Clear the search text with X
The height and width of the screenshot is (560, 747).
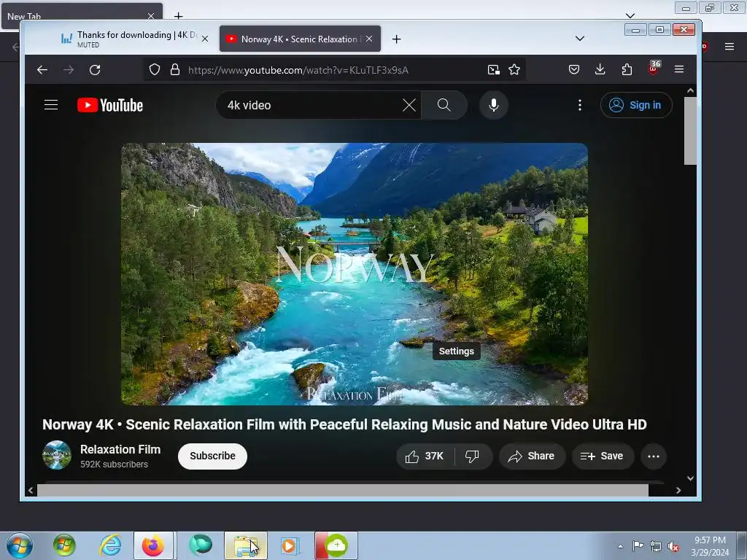(x=409, y=105)
